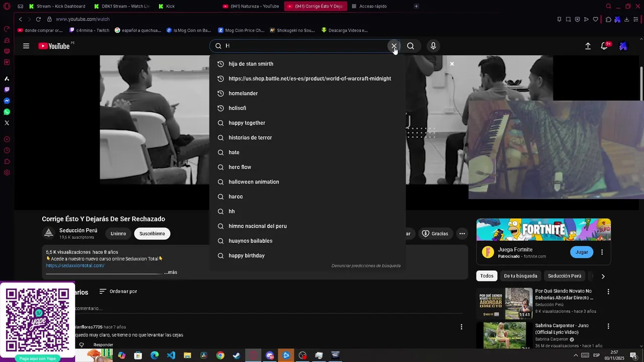Open options for the Fortnite ad

pos(602,252)
